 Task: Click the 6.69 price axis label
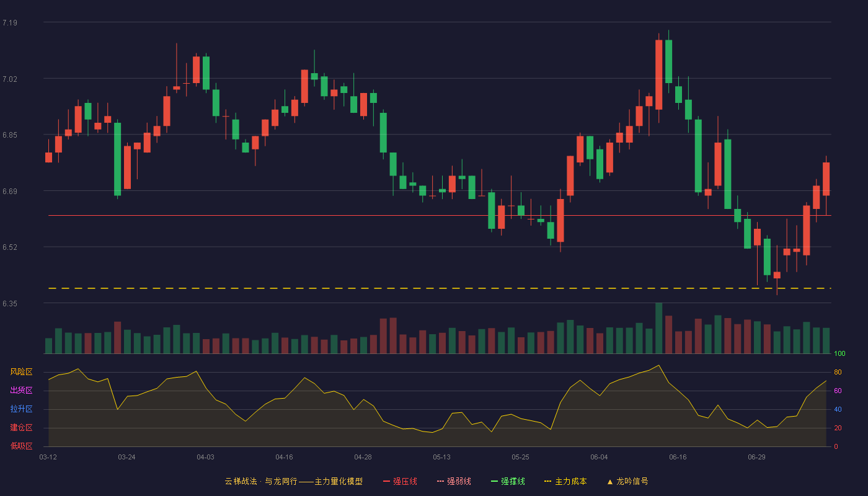(10, 192)
